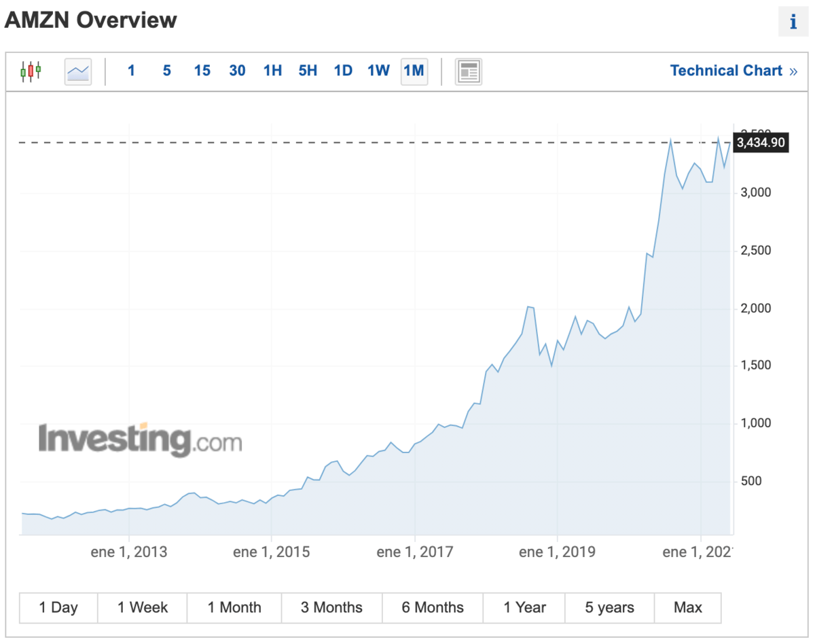Select the 5 years range
Image resolution: width=815 pixels, height=644 pixels.
(609, 607)
